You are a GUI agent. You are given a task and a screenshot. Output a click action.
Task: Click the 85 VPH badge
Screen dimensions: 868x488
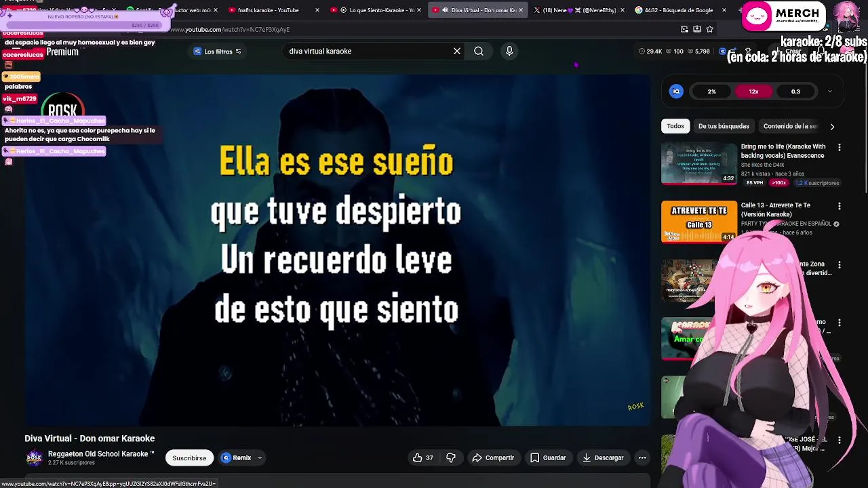pyautogui.click(x=754, y=183)
